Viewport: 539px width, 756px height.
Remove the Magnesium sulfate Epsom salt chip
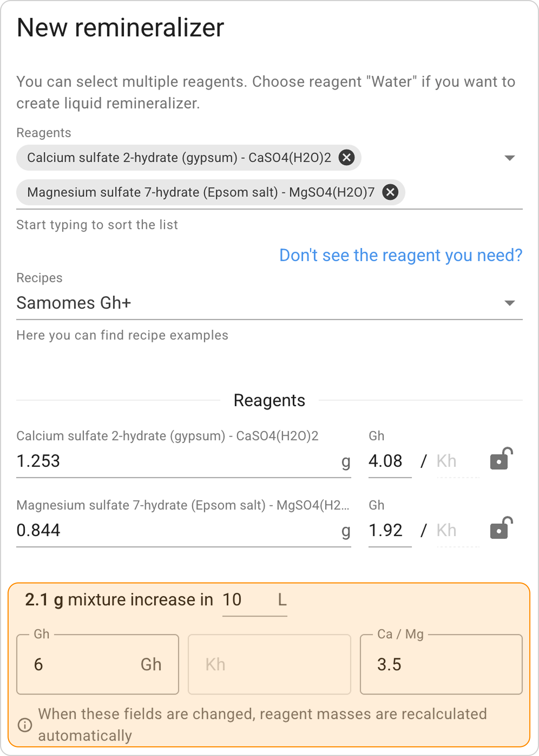coord(390,192)
